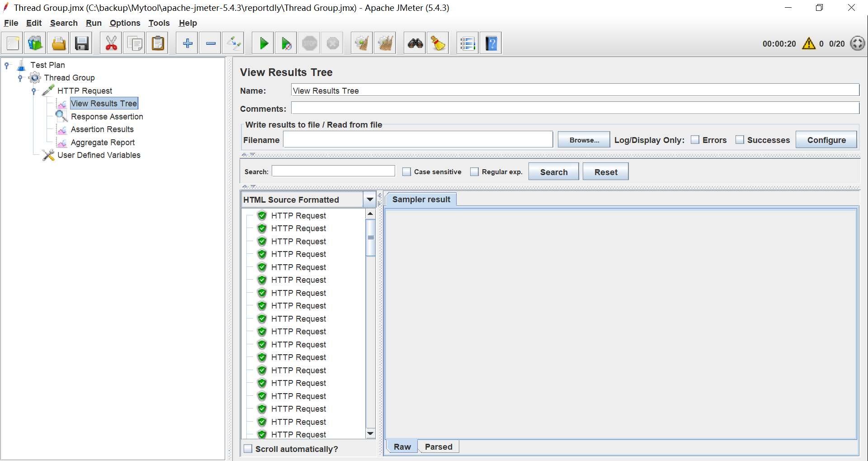Click Start no pauses icon
The image size is (868, 461).
point(287,43)
